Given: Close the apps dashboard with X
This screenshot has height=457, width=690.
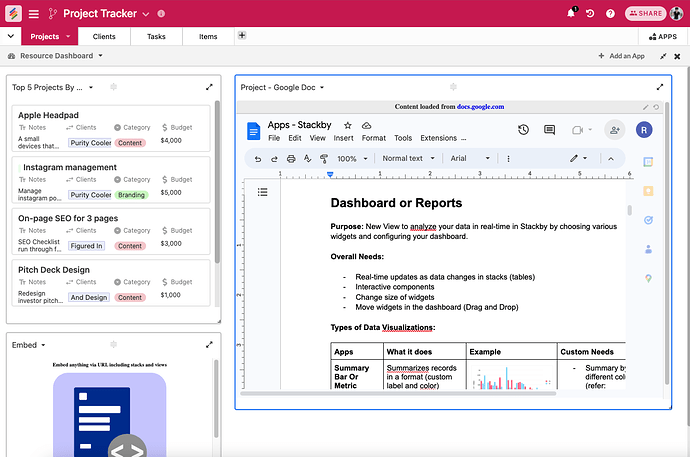Looking at the screenshot, I should click(677, 56).
